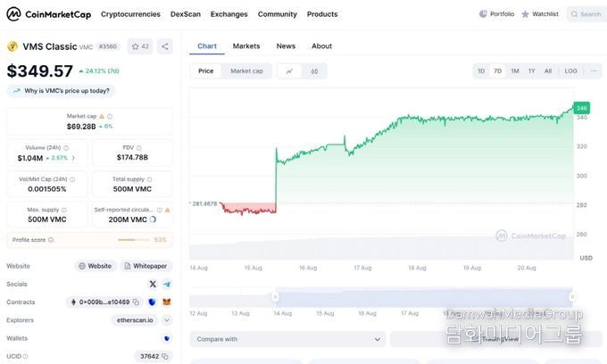Click the contract address 0x009b...e10469
607x364 pixels.
click(x=104, y=302)
